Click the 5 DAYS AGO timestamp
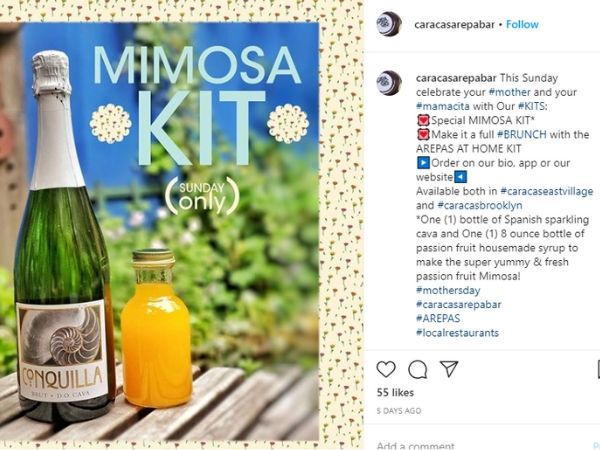Viewport: 600px width, 450px height. click(x=399, y=411)
